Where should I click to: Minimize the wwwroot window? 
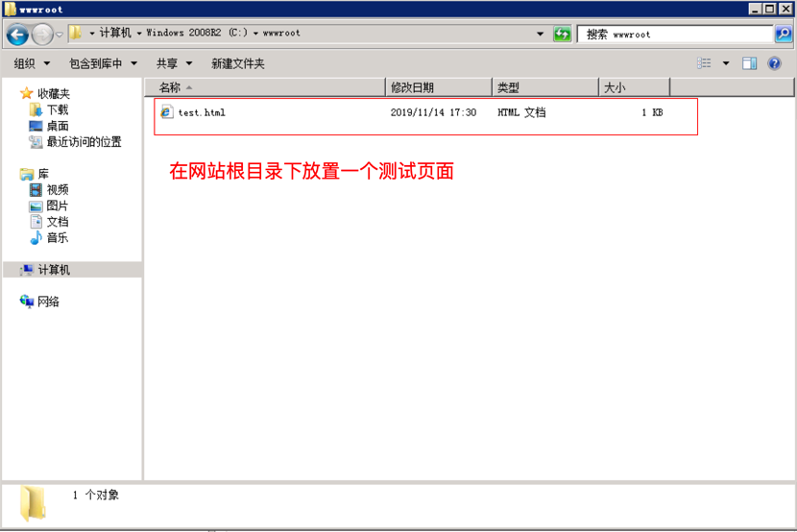coord(756,9)
